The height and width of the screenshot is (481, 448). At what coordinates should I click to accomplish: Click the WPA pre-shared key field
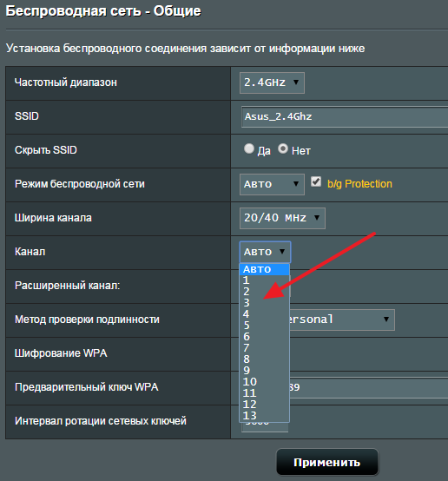[368, 387]
